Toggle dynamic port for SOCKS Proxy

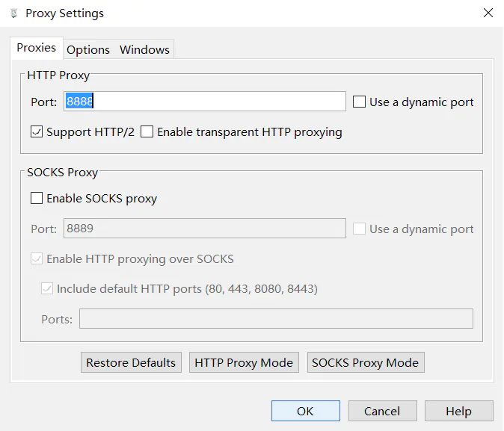pyautogui.click(x=360, y=229)
